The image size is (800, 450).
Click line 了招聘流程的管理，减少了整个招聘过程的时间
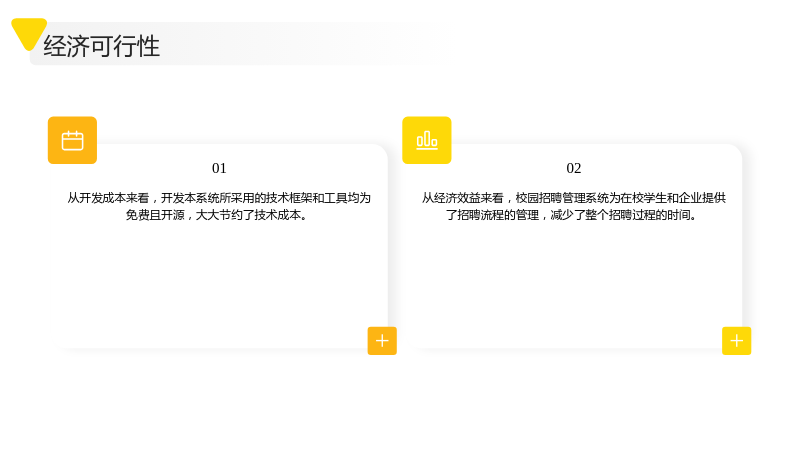pyautogui.click(x=571, y=215)
